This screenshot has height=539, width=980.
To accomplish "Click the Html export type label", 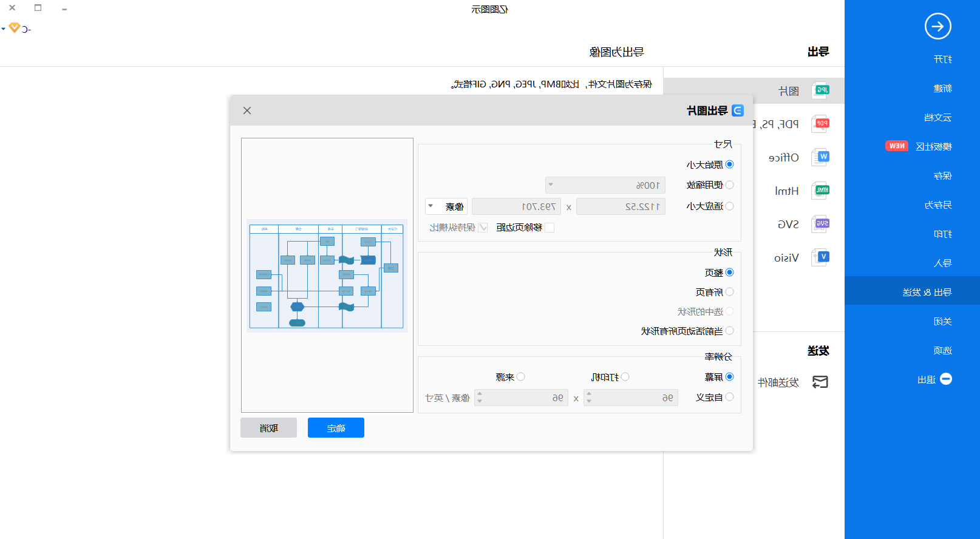I will click(787, 191).
